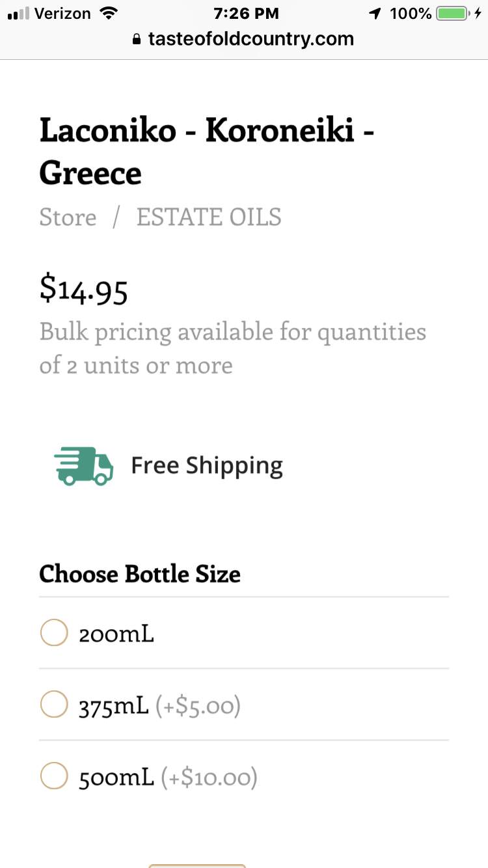Tap the charging bolt icon
This screenshot has height=868, width=488.
pos(478,13)
